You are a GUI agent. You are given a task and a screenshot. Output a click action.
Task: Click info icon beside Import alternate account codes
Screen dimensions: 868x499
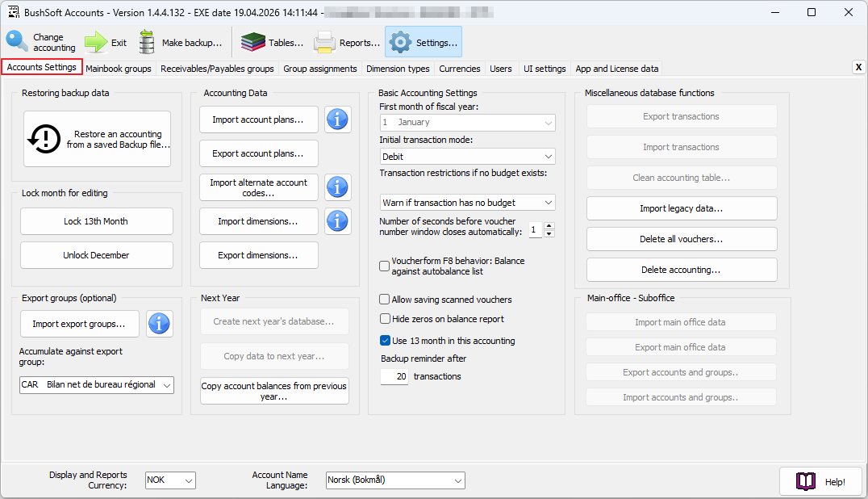(337, 187)
